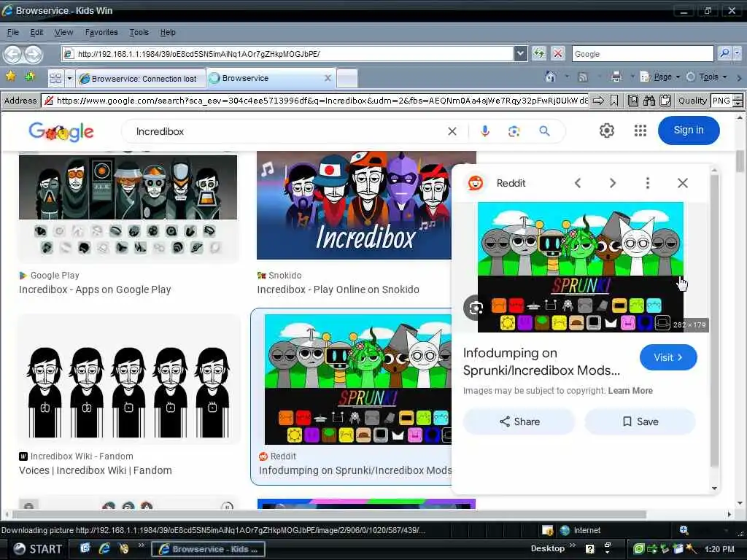
Task: Open the Home button dropdown arrow
Action: pos(567,77)
